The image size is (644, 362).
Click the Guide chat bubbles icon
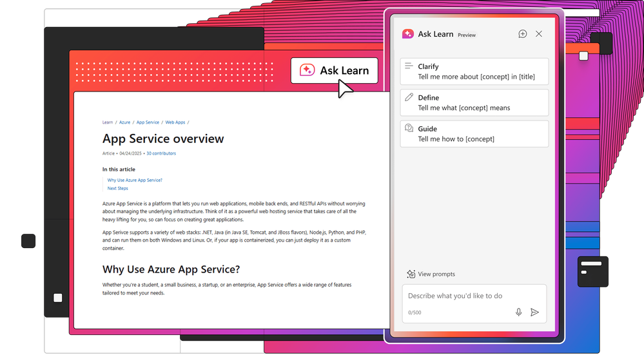[409, 128]
